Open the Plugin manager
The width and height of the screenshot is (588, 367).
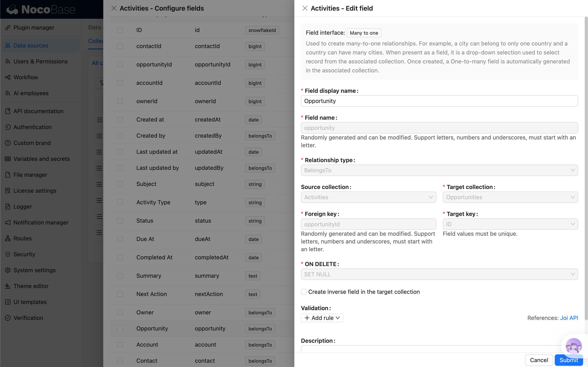click(x=34, y=28)
